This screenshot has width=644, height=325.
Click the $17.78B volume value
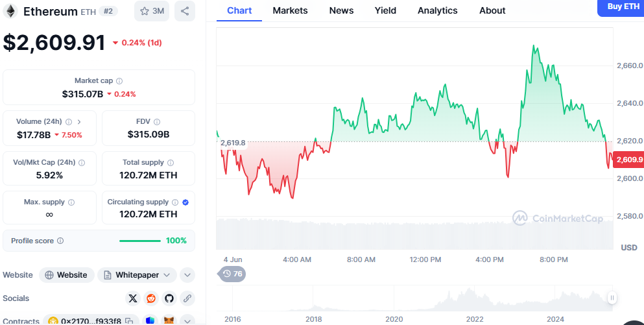[34, 135]
